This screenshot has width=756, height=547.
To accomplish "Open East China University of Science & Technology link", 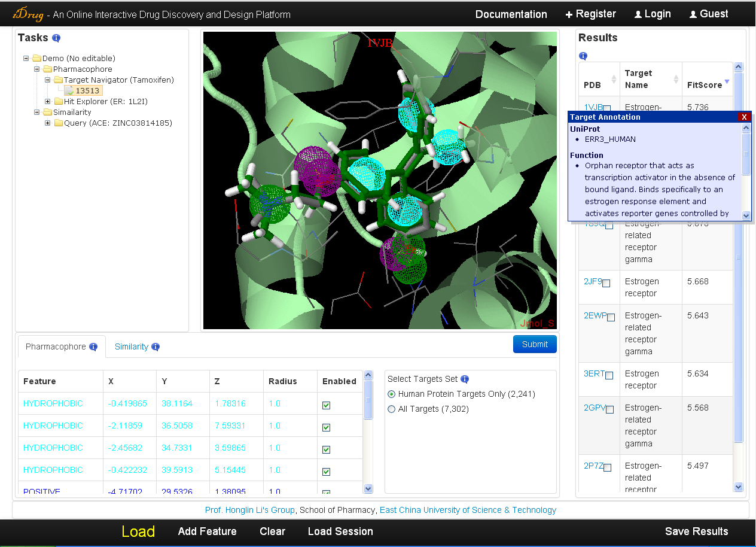I will click(x=468, y=510).
